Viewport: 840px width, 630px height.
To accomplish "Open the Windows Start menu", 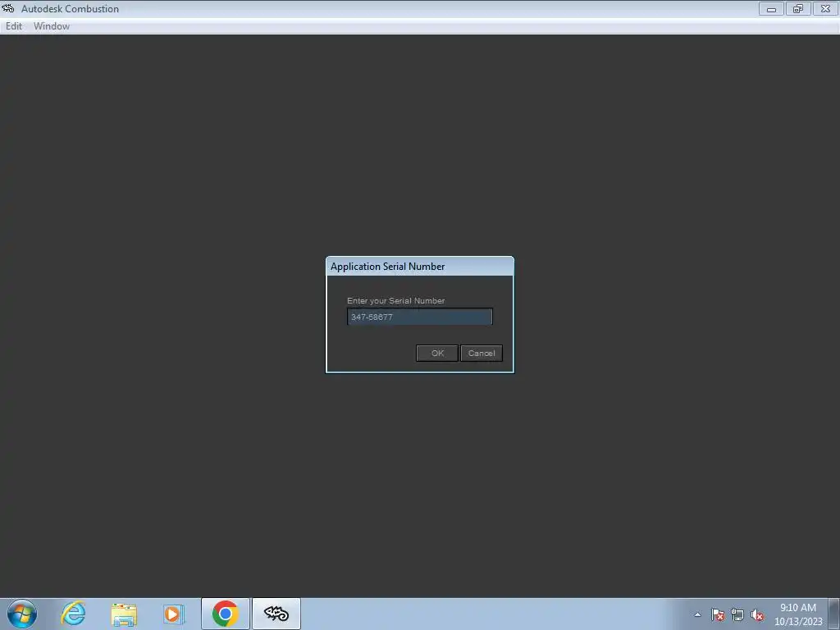I will [x=22, y=614].
